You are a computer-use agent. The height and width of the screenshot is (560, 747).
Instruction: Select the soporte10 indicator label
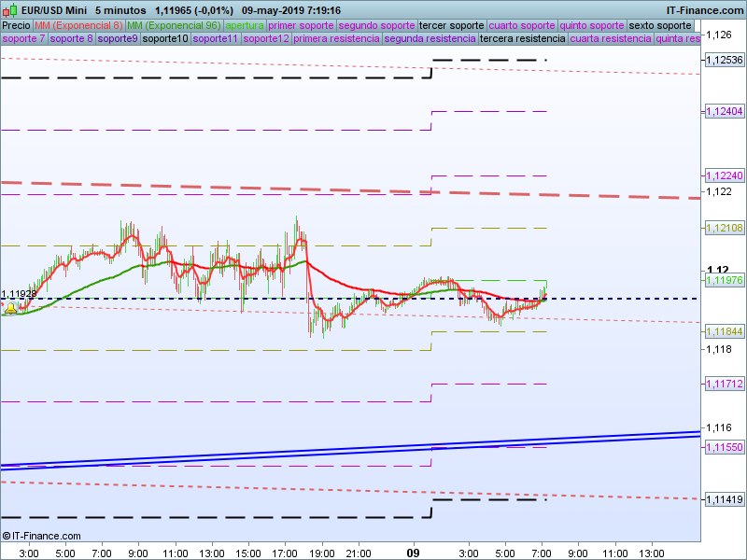click(x=165, y=39)
